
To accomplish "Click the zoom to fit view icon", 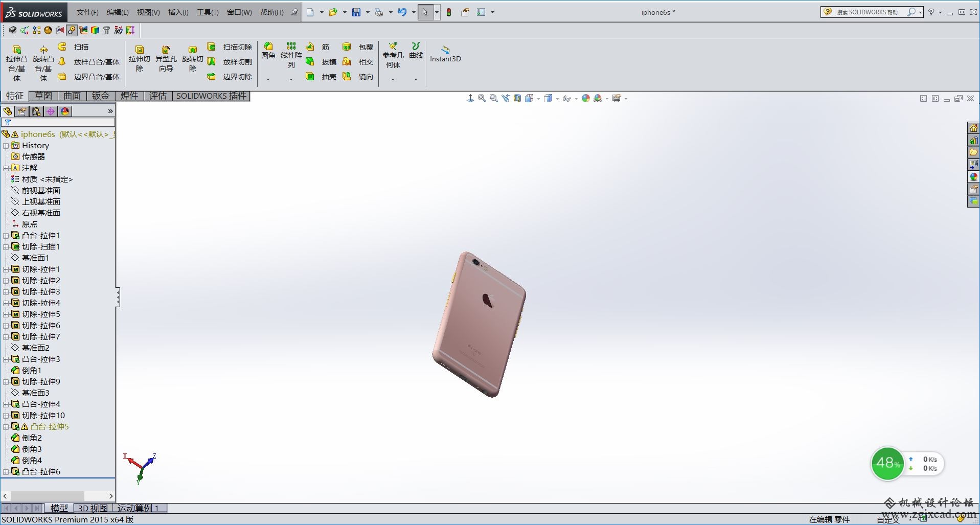I will [x=482, y=98].
